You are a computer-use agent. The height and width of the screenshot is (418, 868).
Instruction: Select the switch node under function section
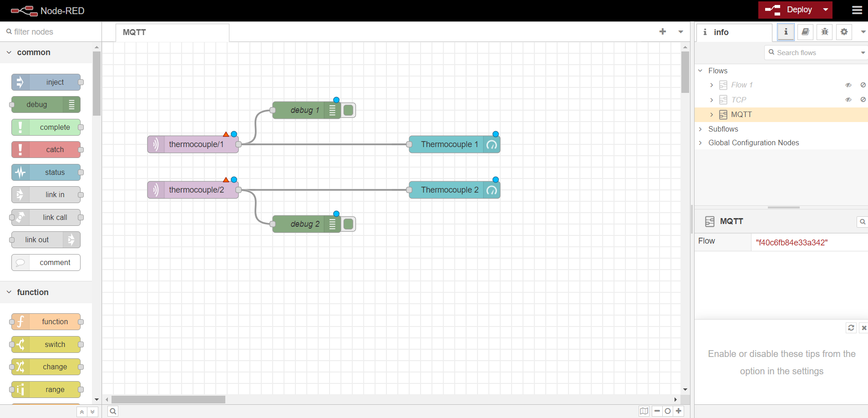[46, 344]
